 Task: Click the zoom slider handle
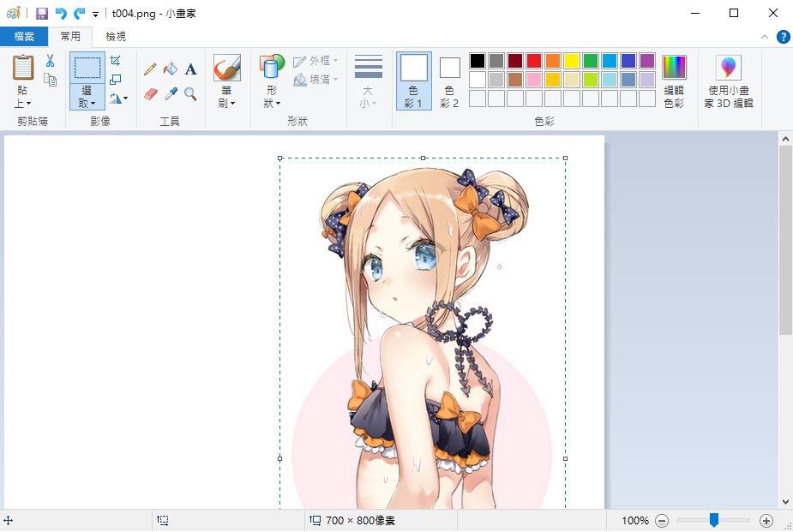tap(714, 520)
